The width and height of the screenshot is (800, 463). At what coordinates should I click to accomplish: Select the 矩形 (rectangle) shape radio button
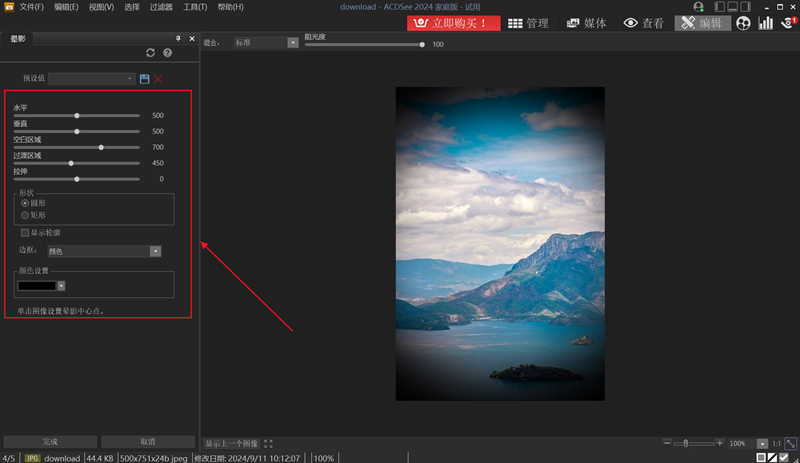click(25, 214)
